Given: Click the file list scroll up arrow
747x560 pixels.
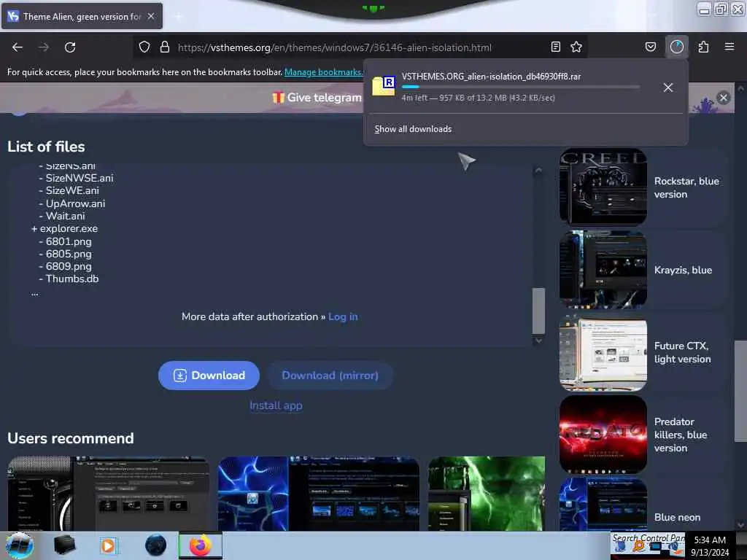Looking at the screenshot, I should pos(538,170).
